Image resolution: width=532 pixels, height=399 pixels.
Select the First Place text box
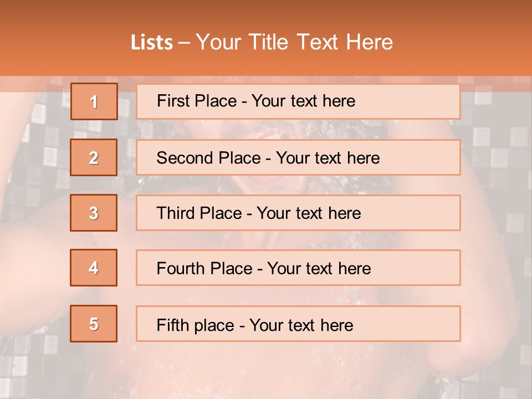point(298,101)
